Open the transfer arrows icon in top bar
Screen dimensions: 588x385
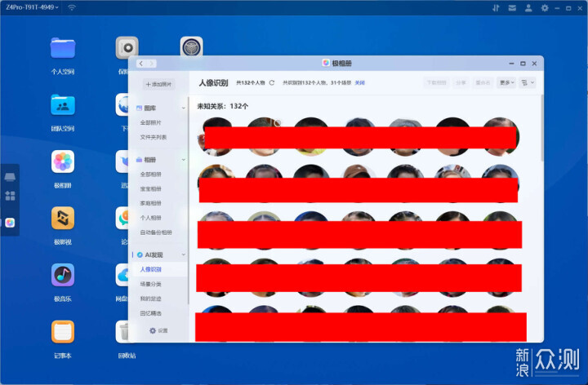point(496,8)
